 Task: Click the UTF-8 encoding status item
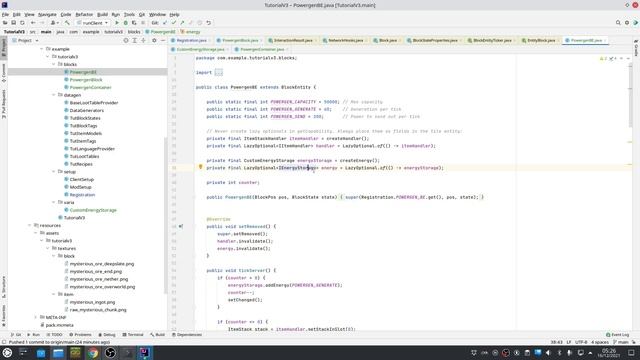click(581, 342)
